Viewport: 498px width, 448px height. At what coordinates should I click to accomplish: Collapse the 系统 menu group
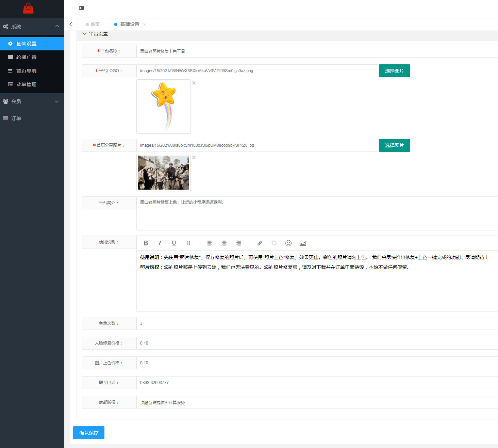click(32, 27)
